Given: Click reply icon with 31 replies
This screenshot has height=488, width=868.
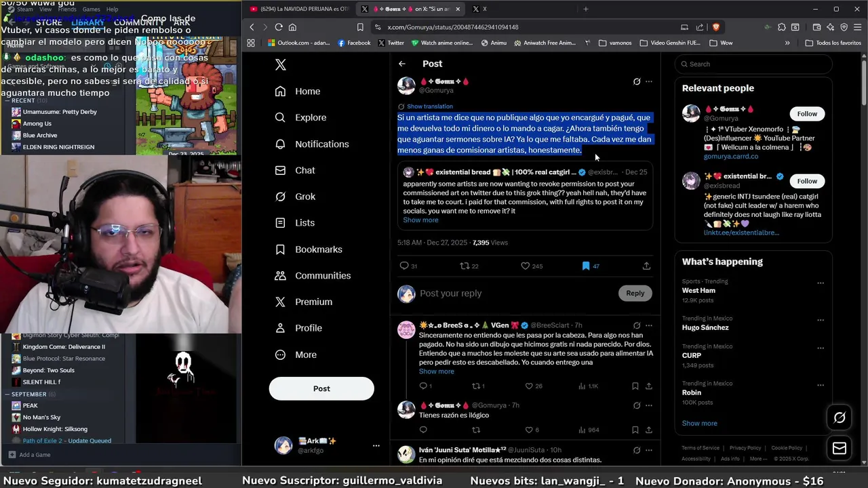Looking at the screenshot, I should point(404,266).
